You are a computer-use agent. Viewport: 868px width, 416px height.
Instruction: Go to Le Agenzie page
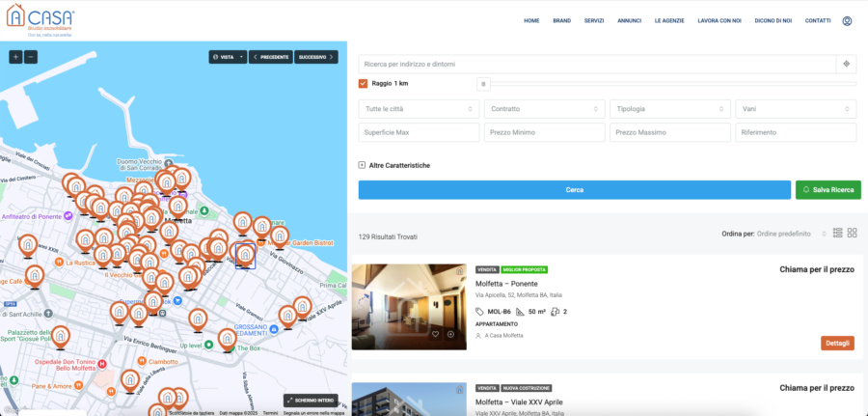(x=668, y=20)
